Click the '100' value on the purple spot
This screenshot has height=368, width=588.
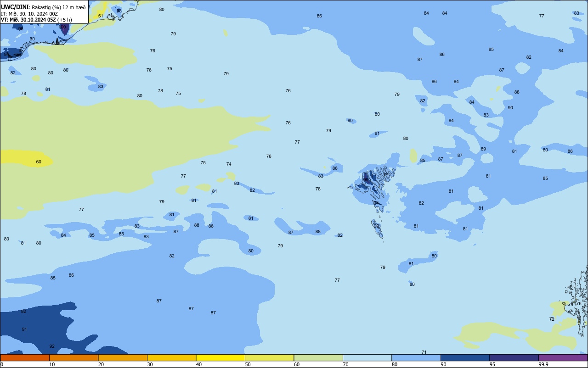point(63,27)
